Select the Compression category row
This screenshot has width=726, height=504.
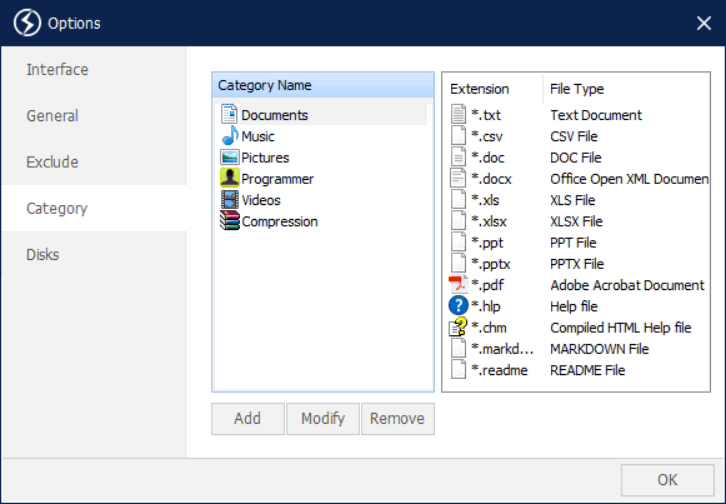click(x=323, y=221)
